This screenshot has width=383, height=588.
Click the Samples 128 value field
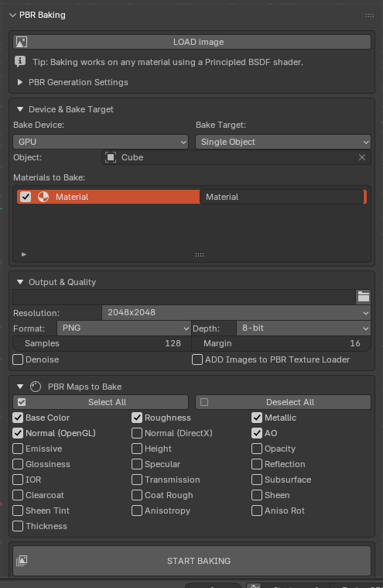coord(102,343)
